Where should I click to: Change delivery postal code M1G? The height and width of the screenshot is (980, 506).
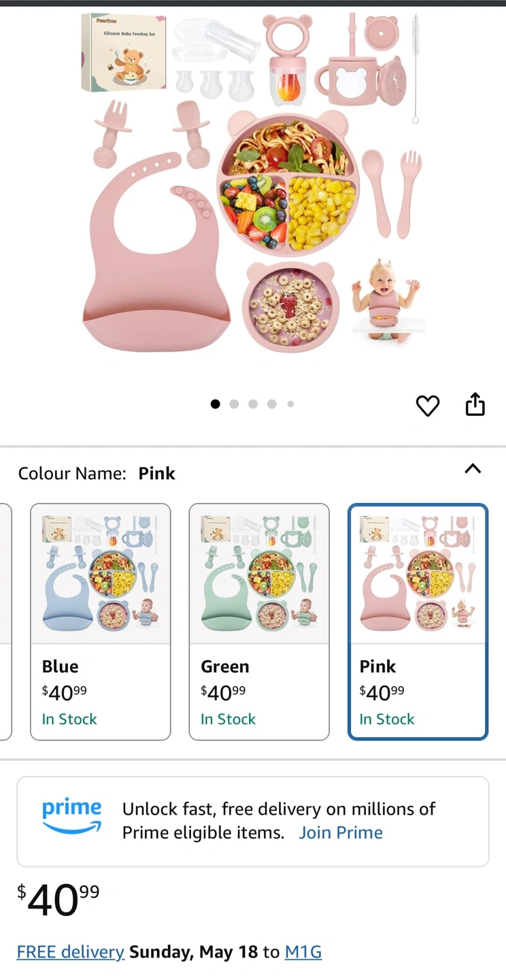(303, 951)
